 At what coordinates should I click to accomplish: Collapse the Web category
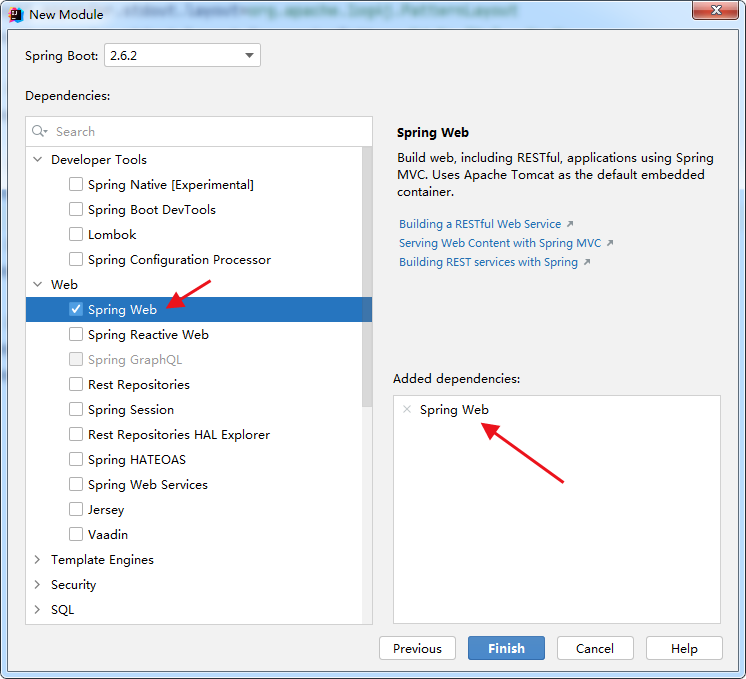38,284
